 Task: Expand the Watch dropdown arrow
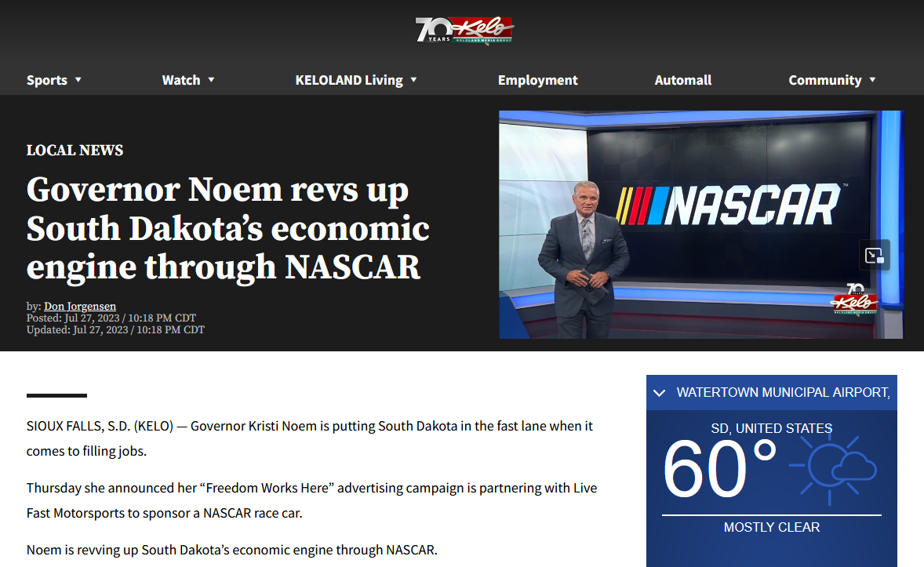point(211,79)
